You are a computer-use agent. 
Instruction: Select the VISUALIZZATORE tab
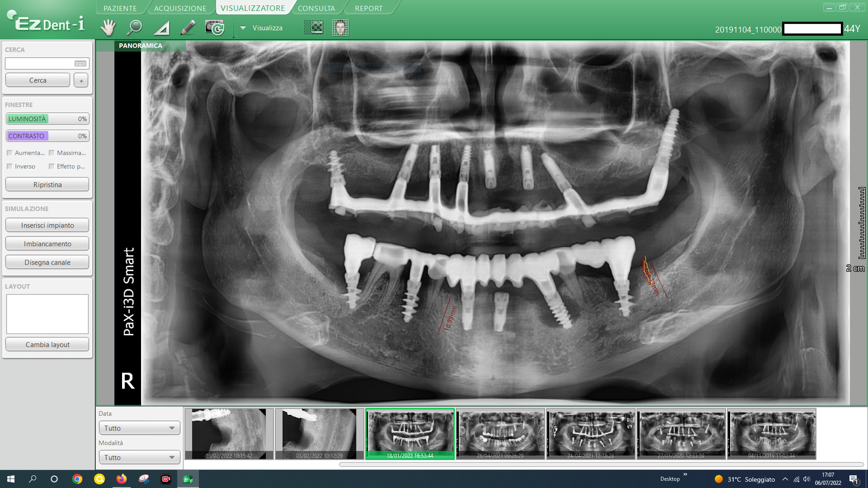253,8
